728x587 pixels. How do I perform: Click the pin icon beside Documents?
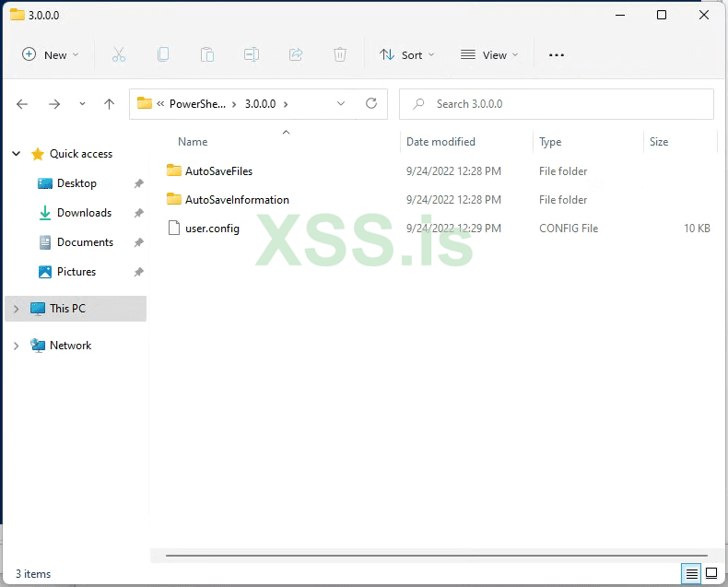point(138,242)
